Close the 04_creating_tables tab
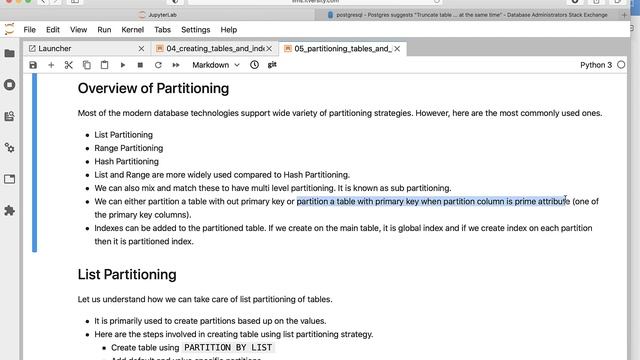The image size is (640, 360). [269, 49]
